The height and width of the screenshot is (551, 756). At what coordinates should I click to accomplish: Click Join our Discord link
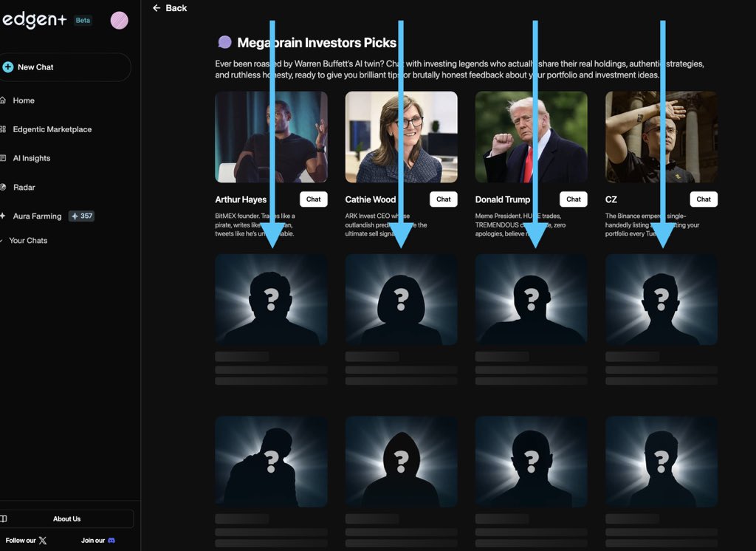pyautogui.click(x=98, y=541)
